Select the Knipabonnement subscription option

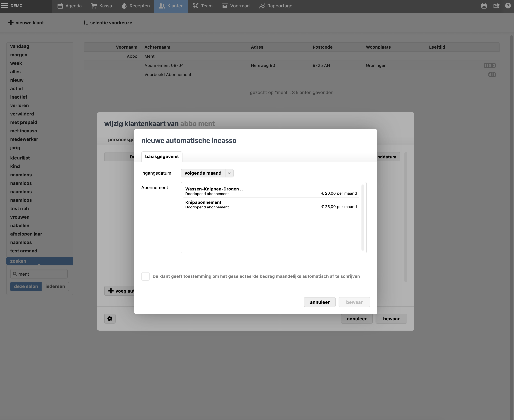click(271, 204)
